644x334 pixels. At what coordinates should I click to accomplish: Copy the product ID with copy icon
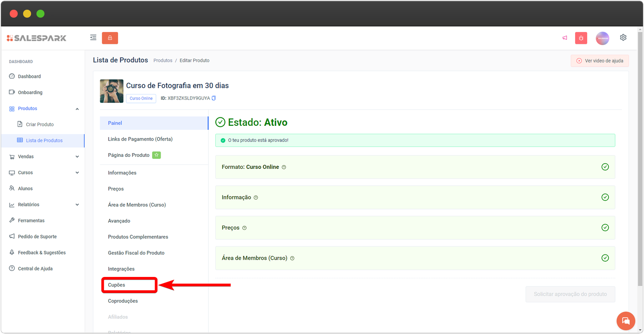[214, 98]
